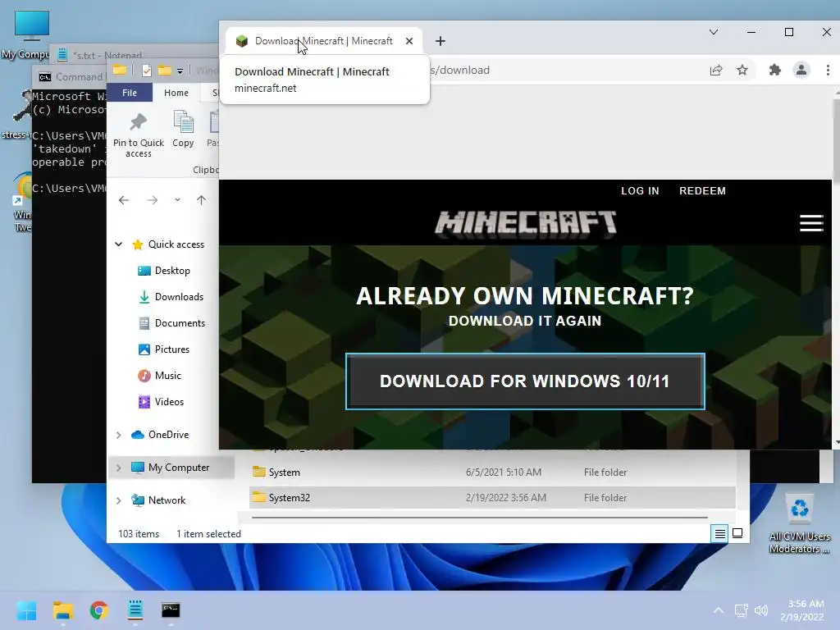
Task: Open Chrome's three-dot menu
Action: point(828,71)
